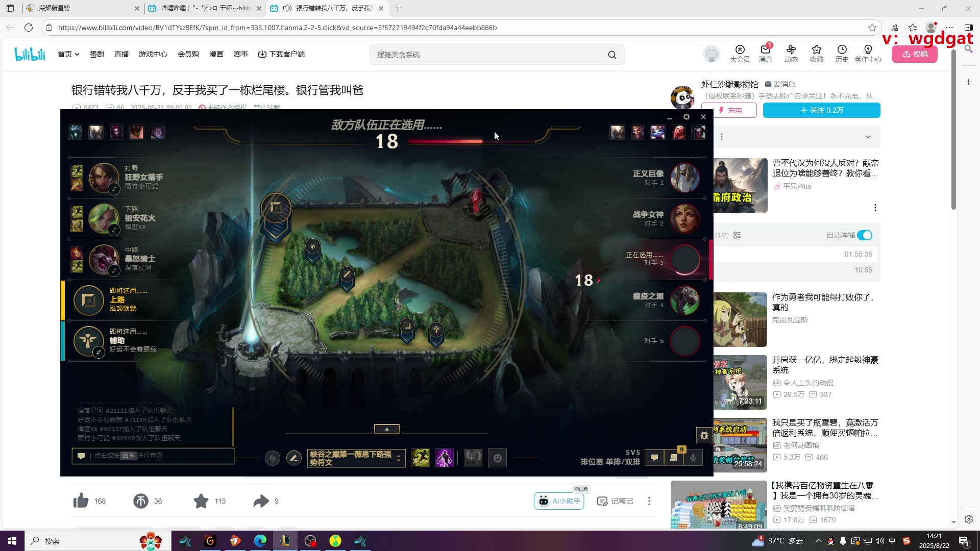The height and width of the screenshot is (551, 980).
Task: Share the video with arrow icon
Action: click(261, 501)
